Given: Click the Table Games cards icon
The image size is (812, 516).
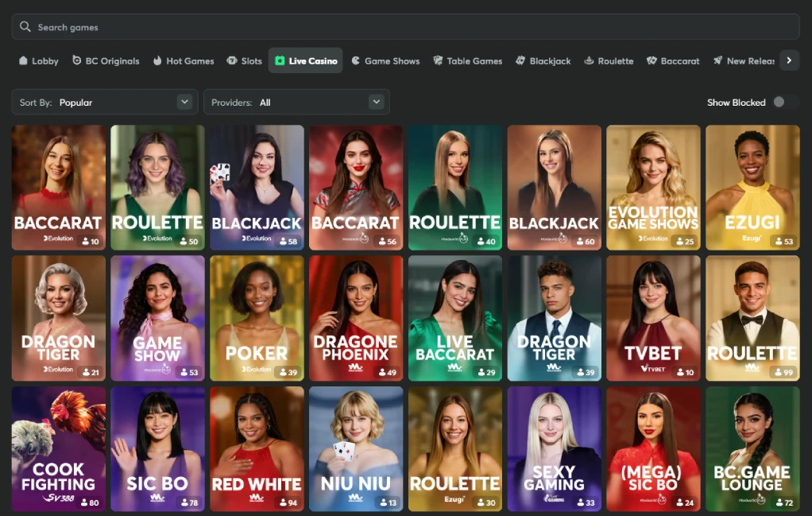Looking at the screenshot, I should (438, 60).
